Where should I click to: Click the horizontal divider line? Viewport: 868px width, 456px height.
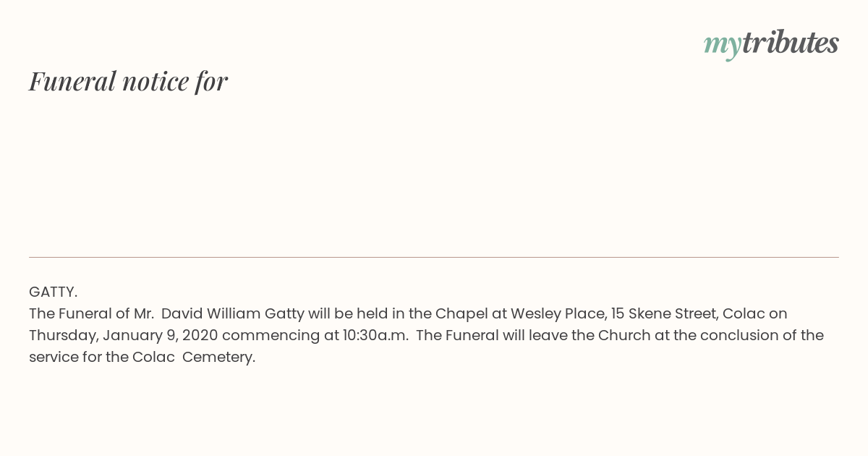[434, 257]
